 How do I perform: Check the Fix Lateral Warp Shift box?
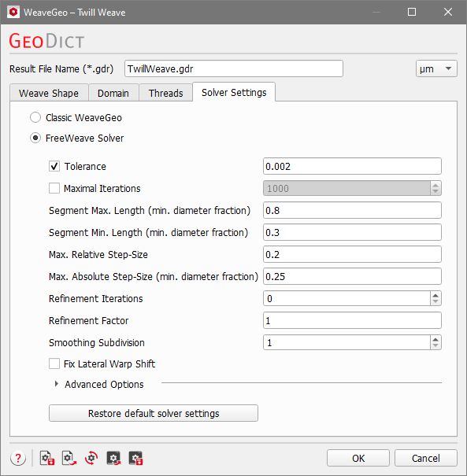click(x=54, y=363)
